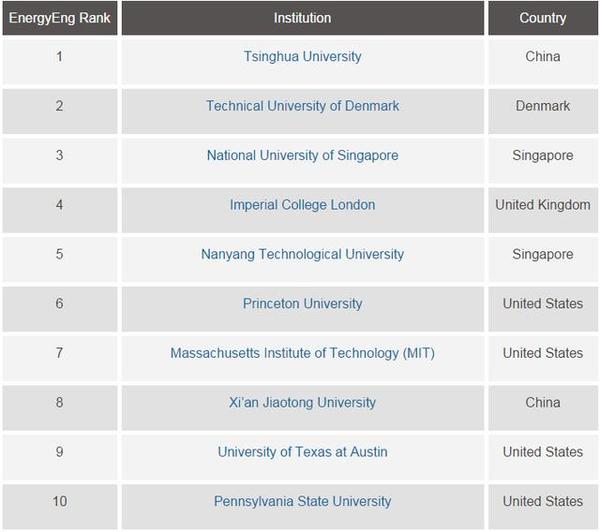Click the Country column header

pyautogui.click(x=543, y=18)
